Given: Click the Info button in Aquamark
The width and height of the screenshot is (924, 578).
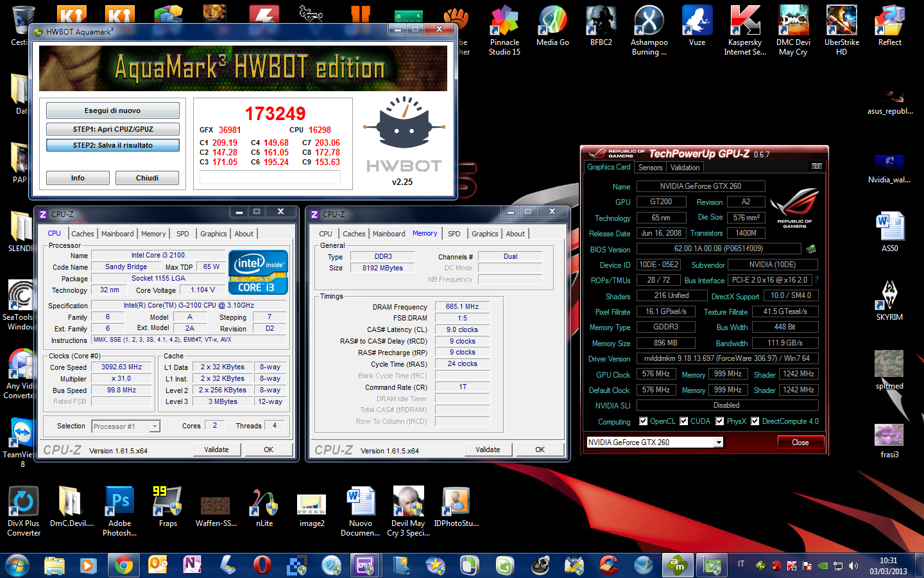Looking at the screenshot, I should pos(78,178).
